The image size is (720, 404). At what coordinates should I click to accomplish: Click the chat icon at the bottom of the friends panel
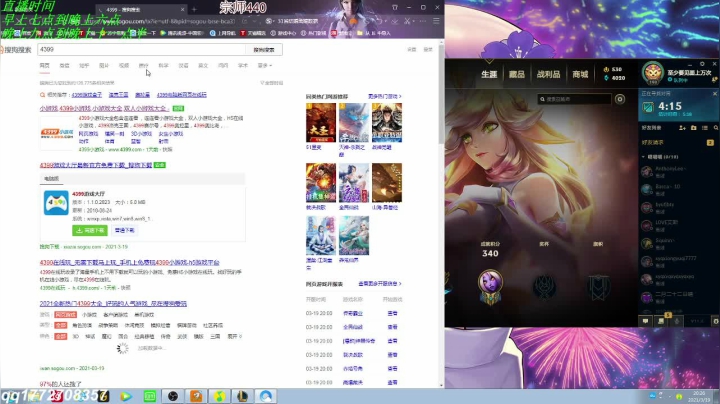(646, 321)
